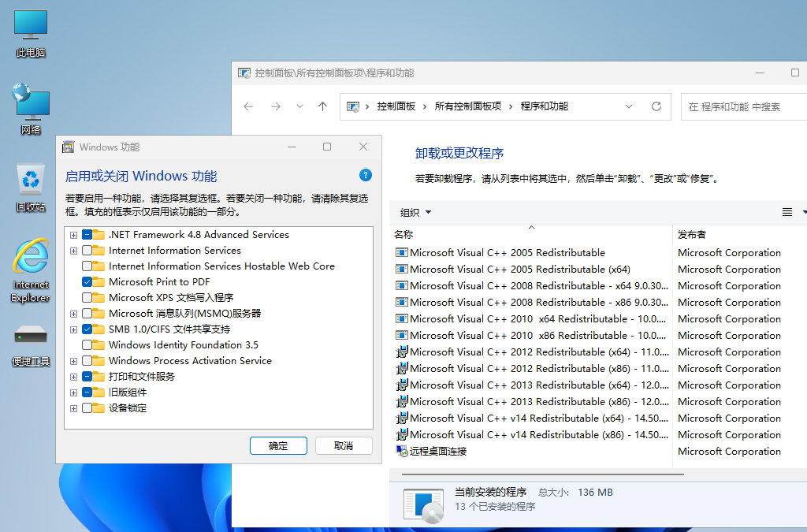Click the Visual C++ 2005 Redistributable icon
This screenshot has height=532, width=807.
pyautogui.click(x=401, y=253)
